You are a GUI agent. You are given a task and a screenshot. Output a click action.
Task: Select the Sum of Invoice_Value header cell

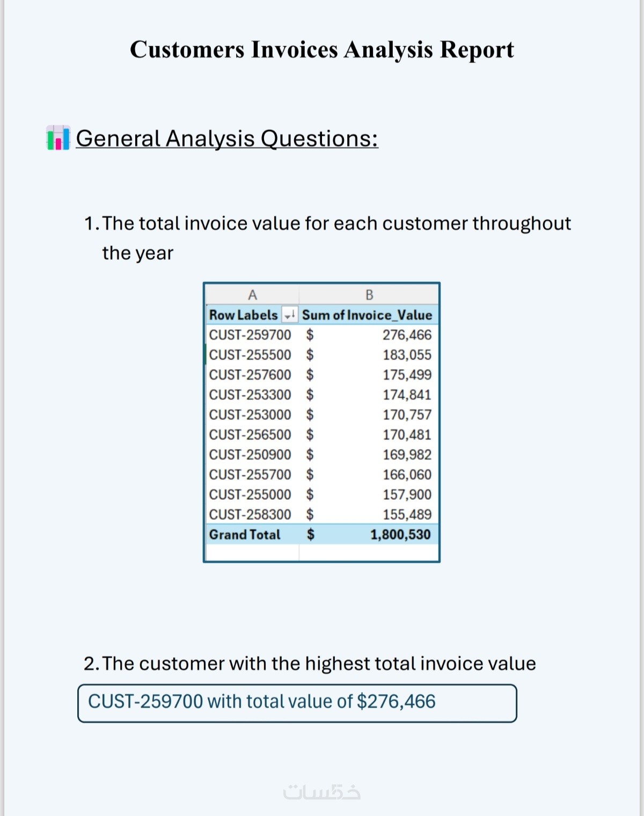367,315
